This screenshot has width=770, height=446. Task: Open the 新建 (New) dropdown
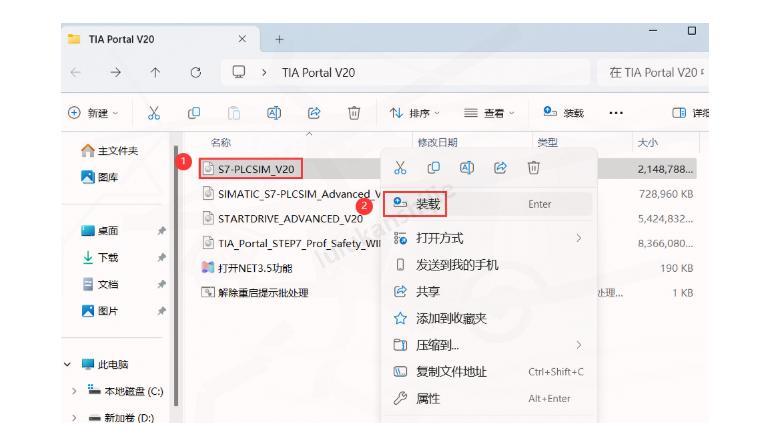pyautogui.click(x=93, y=113)
